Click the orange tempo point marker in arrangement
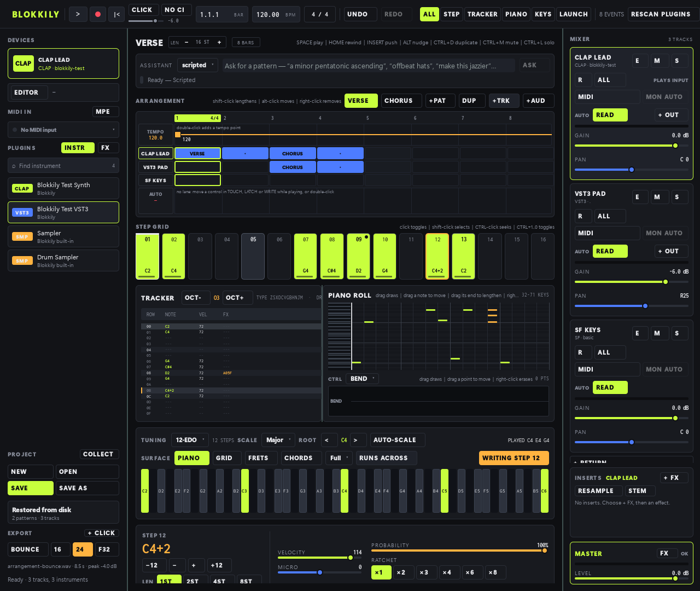The height and width of the screenshot is (591, 700). [178, 135]
